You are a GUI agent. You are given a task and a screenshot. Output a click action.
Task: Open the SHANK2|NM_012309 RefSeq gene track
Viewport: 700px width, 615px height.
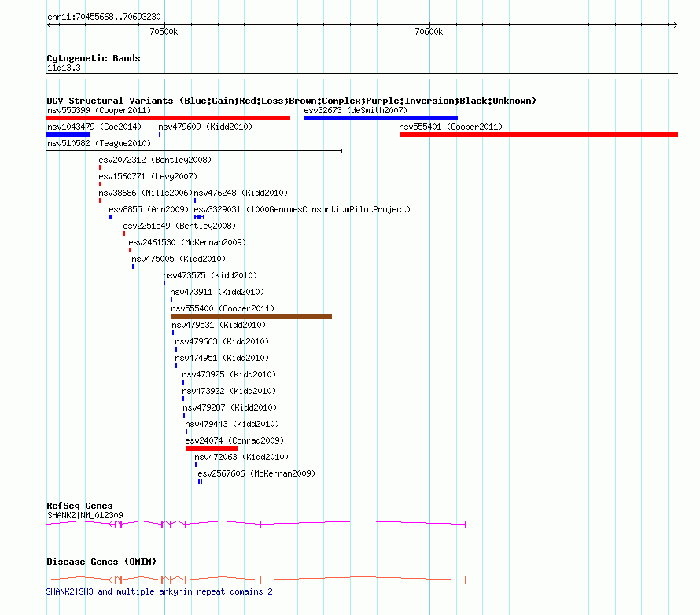[256, 524]
